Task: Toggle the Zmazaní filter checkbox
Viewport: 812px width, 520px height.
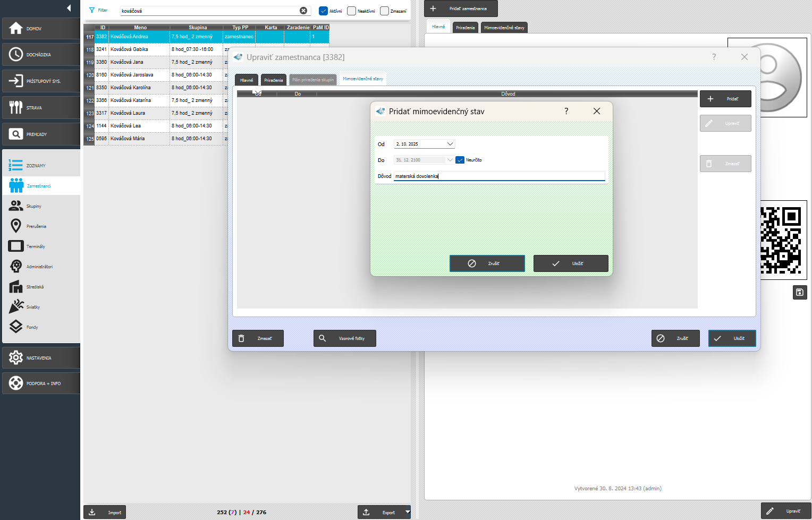Action: click(x=384, y=11)
